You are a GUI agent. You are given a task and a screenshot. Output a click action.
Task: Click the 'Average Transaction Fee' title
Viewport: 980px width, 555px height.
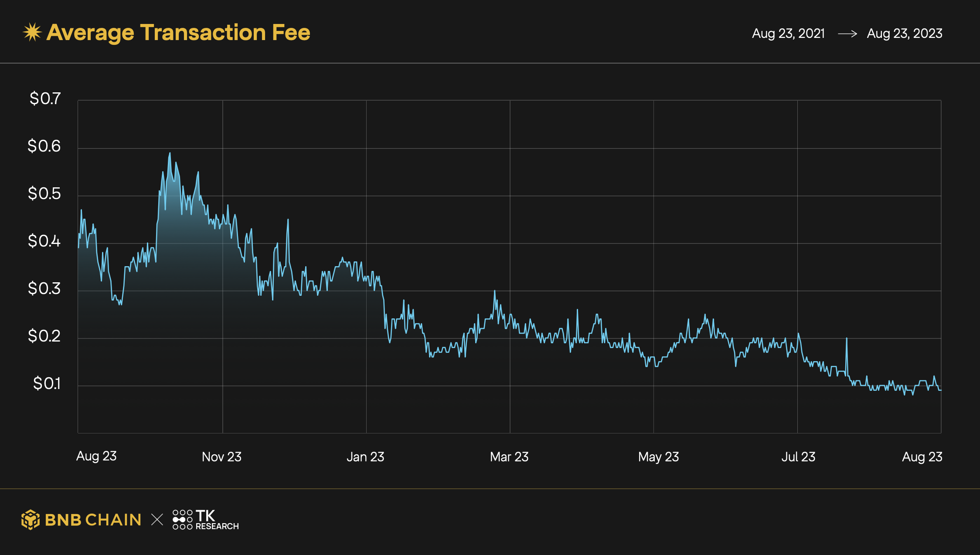tap(178, 33)
